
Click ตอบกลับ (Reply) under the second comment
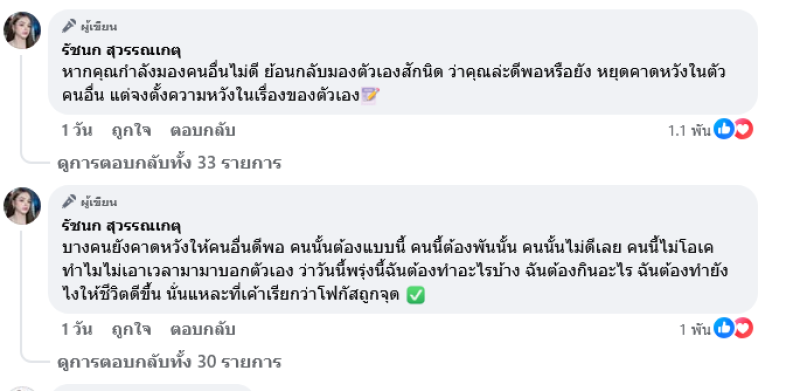pos(203,329)
